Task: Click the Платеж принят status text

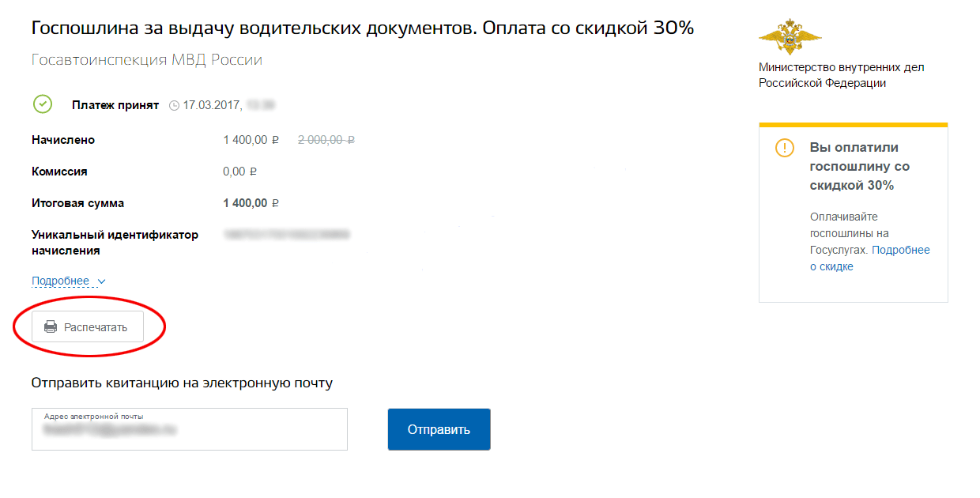Action: click(115, 105)
